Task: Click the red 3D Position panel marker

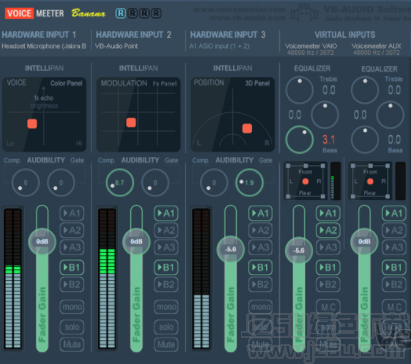Action: coord(247,128)
